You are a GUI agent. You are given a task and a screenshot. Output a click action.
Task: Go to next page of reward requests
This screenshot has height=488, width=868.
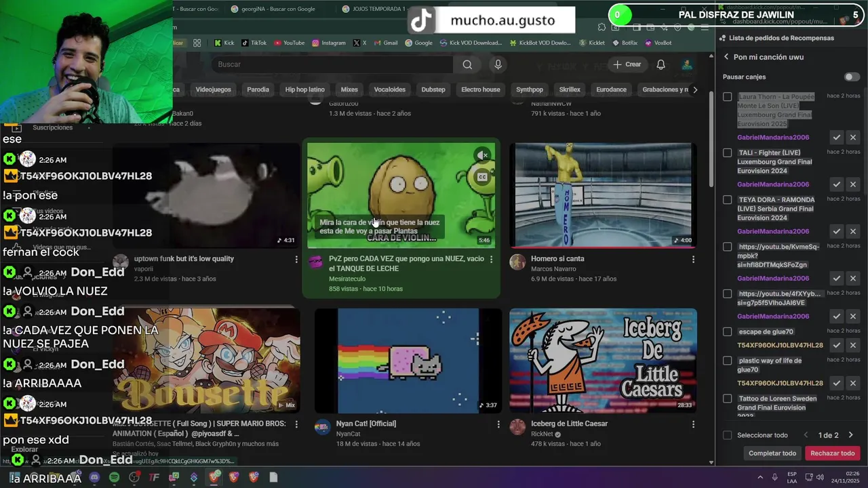click(x=850, y=435)
